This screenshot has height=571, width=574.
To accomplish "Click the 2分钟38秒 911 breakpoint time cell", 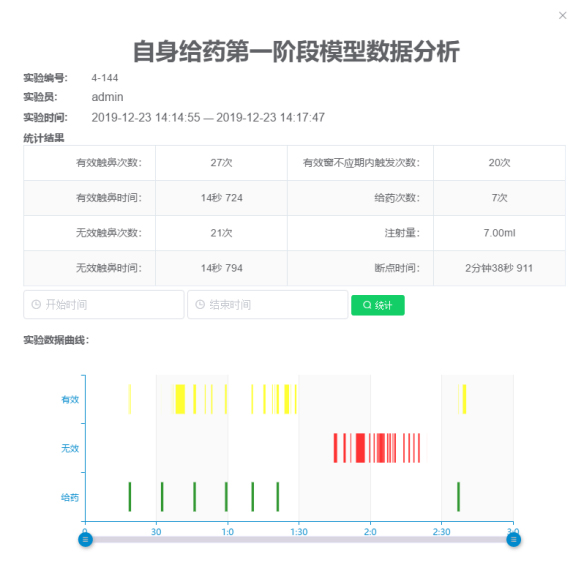I will tap(499, 268).
